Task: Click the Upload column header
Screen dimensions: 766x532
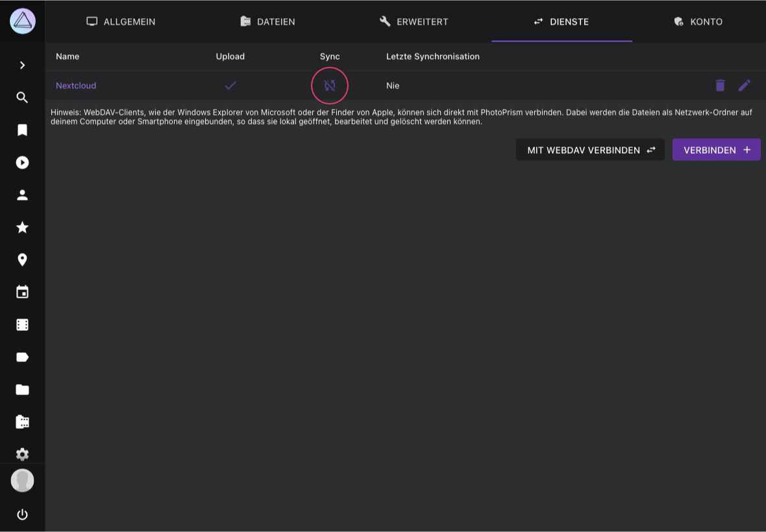Action: click(x=230, y=56)
